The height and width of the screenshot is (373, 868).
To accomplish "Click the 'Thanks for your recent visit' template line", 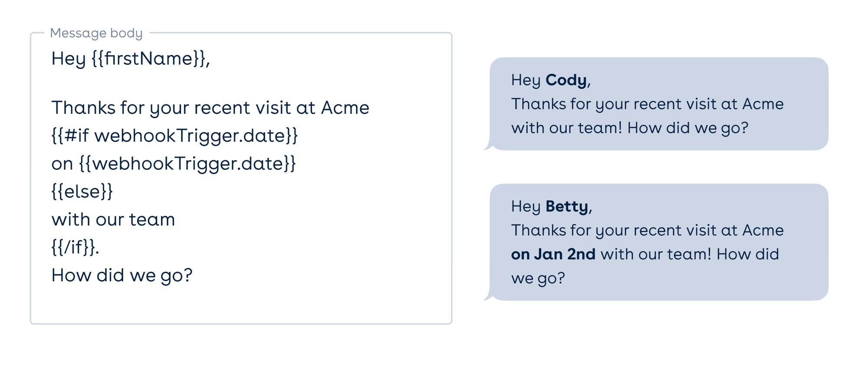I will pyautogui.click(x=174, y=108).
